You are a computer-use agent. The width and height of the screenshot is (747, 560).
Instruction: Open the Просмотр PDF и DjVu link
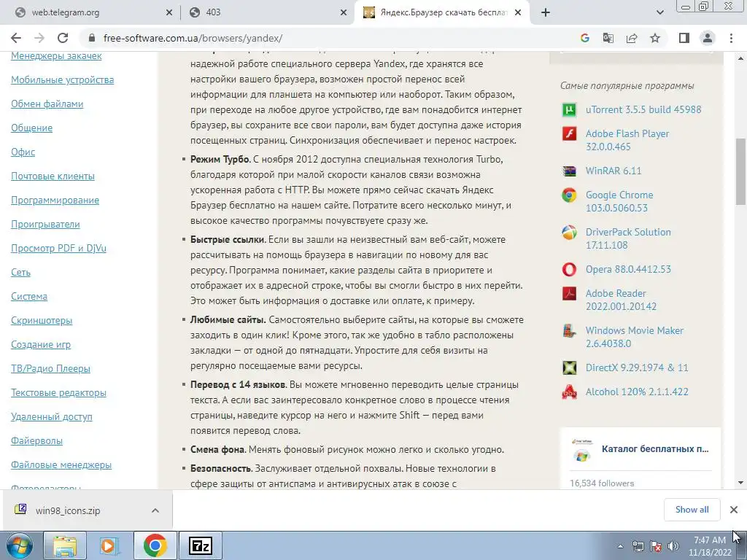coord(58,248)
